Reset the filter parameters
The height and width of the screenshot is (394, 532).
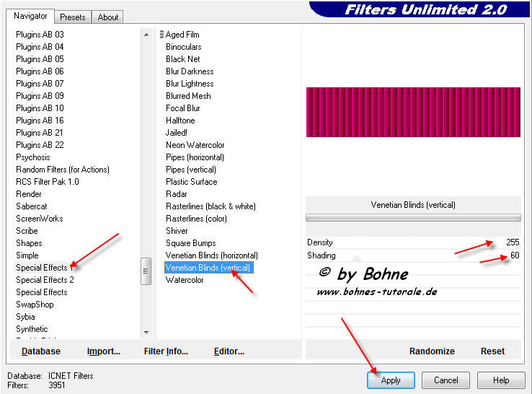tap(492, 351)
